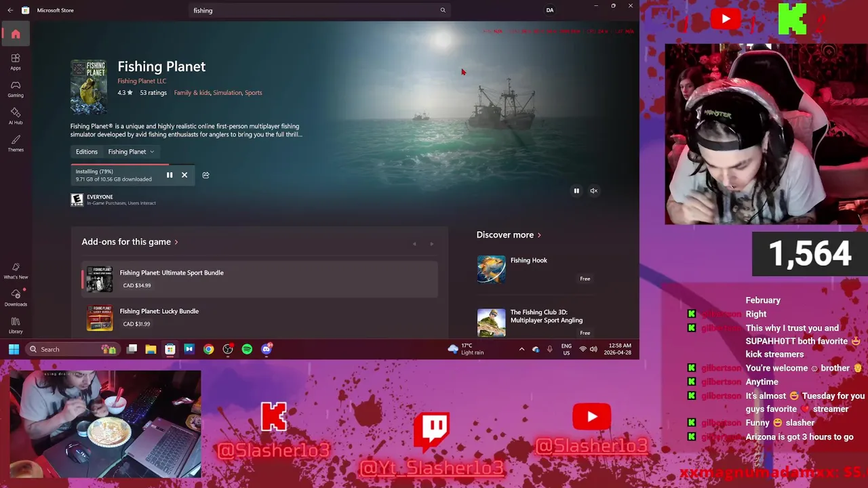868x488 pixels.
Task: Open the Fishing Planet edition dropdown
Action: [131, 152]
